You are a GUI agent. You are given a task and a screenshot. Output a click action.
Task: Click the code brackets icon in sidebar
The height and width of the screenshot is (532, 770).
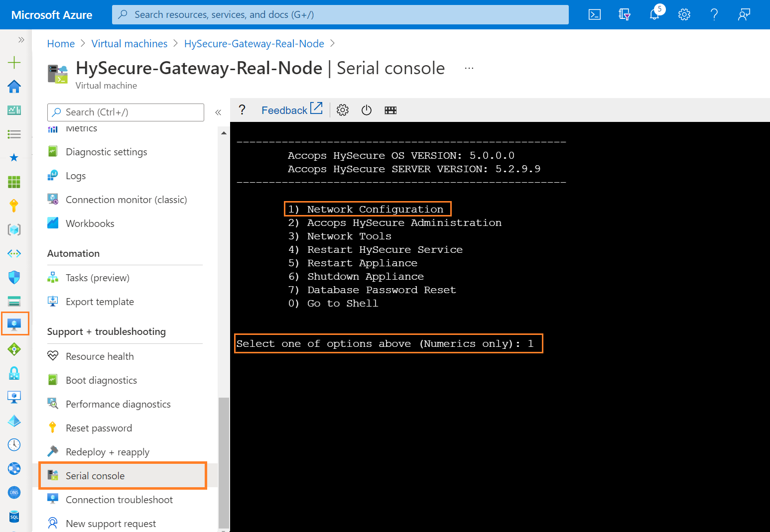[14, 253]
